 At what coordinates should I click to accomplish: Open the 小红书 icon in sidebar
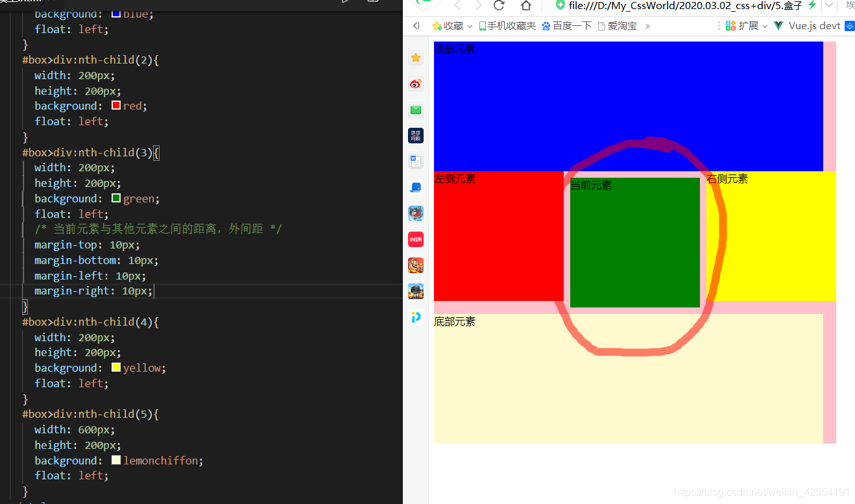(x=416, y=239)
